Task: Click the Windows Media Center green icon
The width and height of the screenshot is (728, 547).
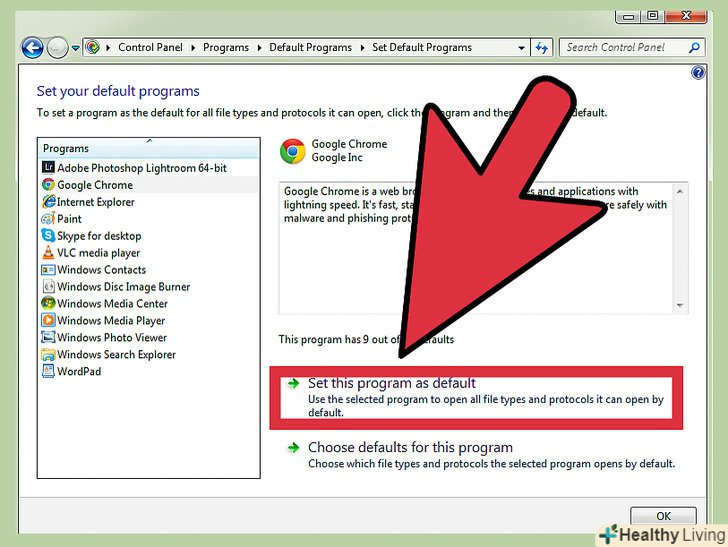Action: tap(48, 303)
